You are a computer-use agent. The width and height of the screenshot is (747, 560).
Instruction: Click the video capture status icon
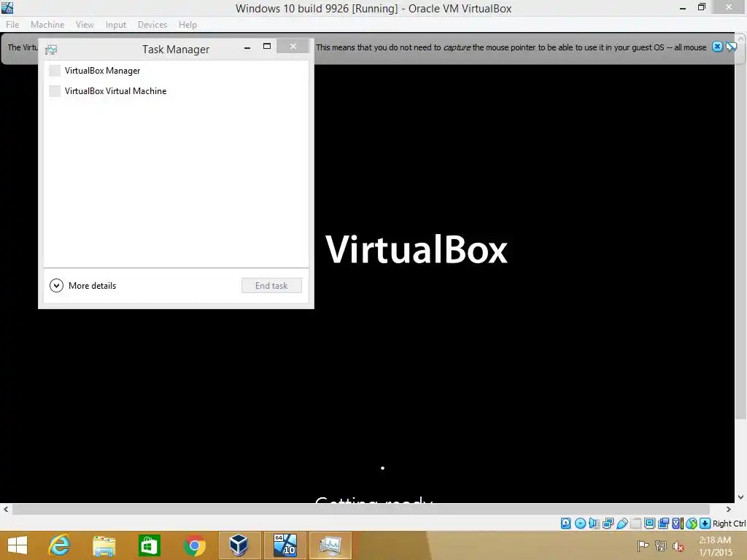[x=663, y=524]
